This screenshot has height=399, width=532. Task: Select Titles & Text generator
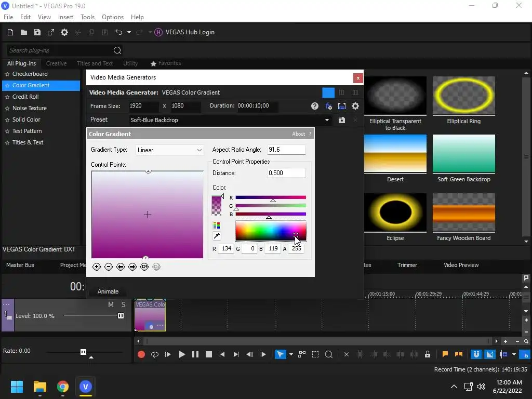[x=28, y=142]
